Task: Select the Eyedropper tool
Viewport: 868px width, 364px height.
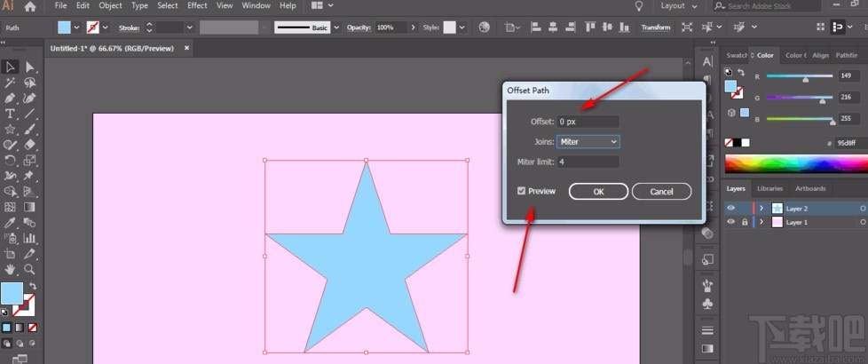Action: (x=10, y=223)
